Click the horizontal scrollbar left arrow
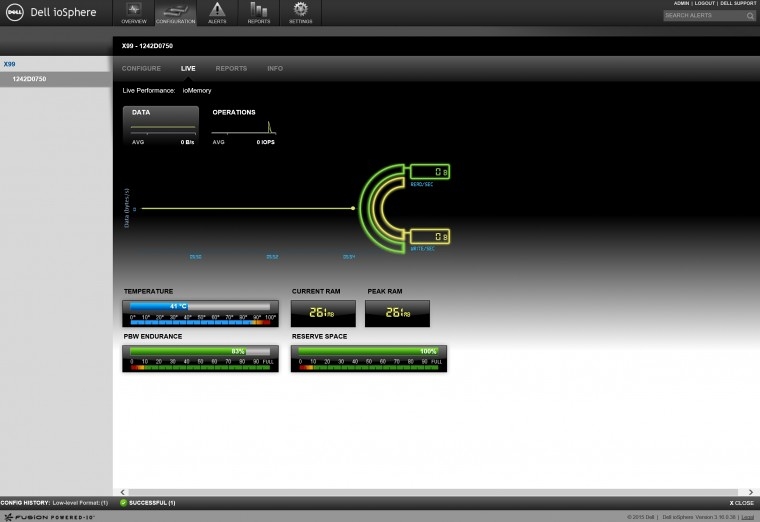760x522 pixels. click(122, 492)
